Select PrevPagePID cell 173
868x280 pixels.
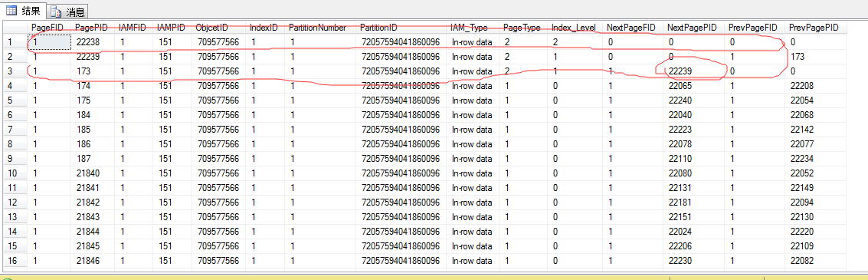click(x=815, y=57)
